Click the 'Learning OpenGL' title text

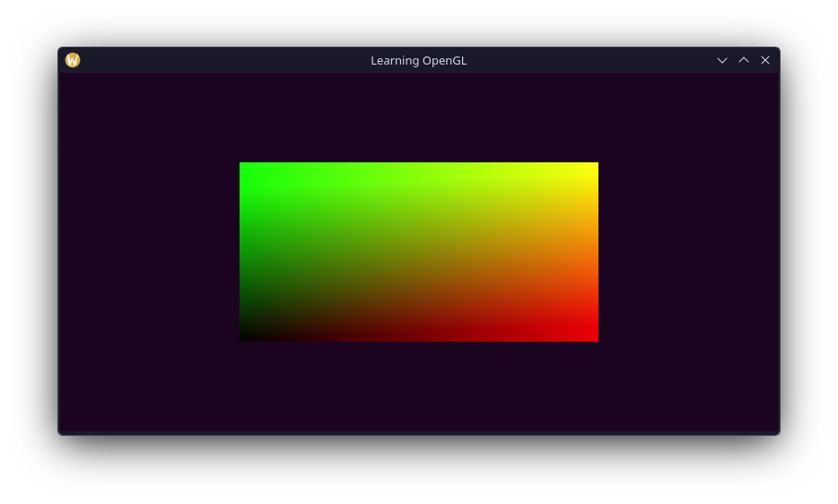tap(418, 60)
